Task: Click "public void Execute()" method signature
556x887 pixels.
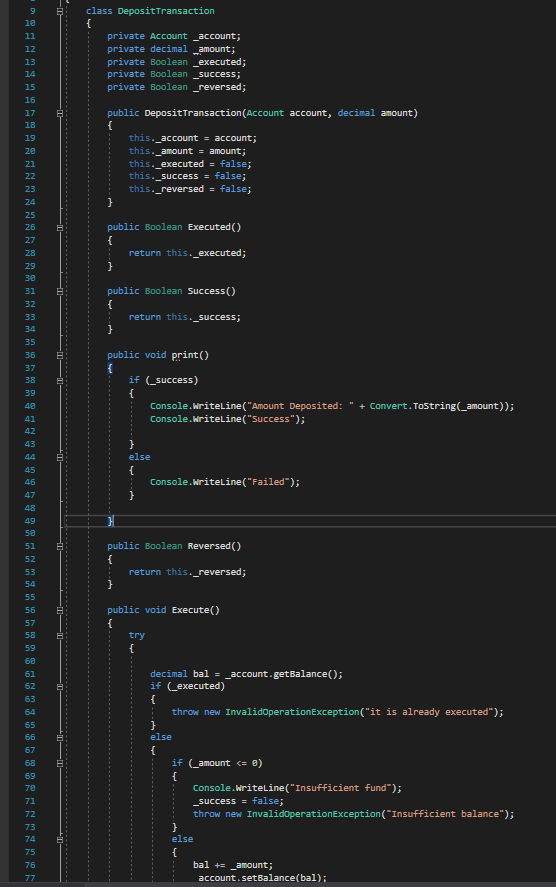Action: click(x=163, y=610)
